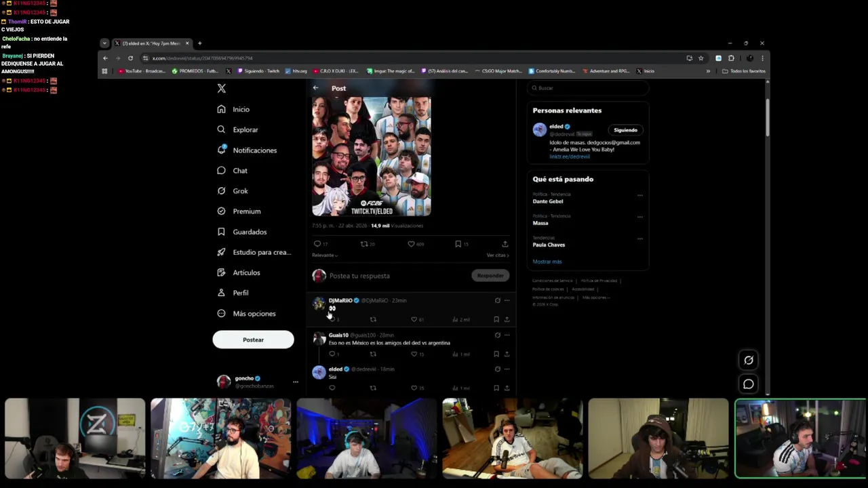
Task: Click the Chrome address bar URL
Action: (202, 58)
